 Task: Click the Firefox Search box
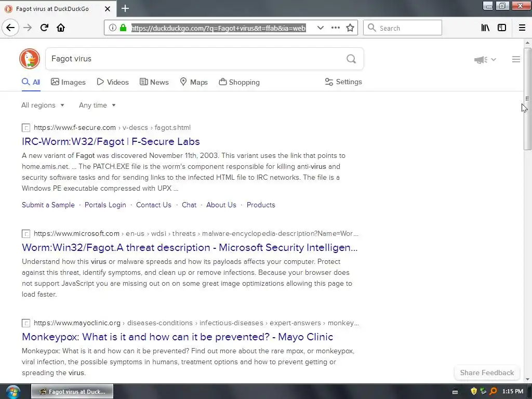(403, 28)
